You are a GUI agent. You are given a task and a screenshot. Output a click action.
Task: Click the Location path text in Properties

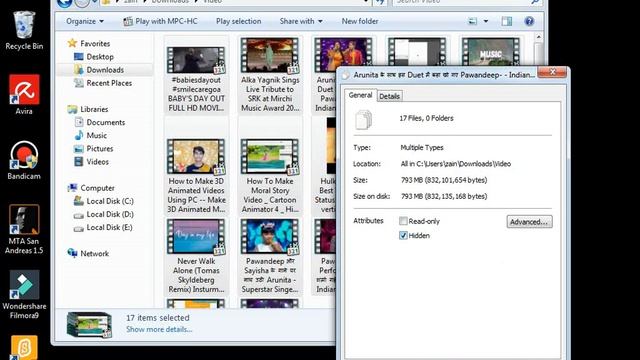[x=456, y=164]
